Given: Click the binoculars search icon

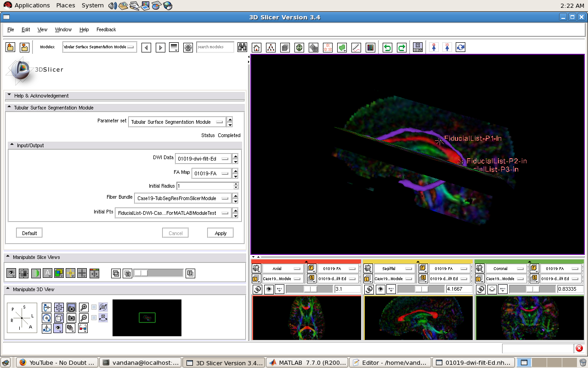Looking at the screenshot, I should pyautogui.click(x=242, y=47).
